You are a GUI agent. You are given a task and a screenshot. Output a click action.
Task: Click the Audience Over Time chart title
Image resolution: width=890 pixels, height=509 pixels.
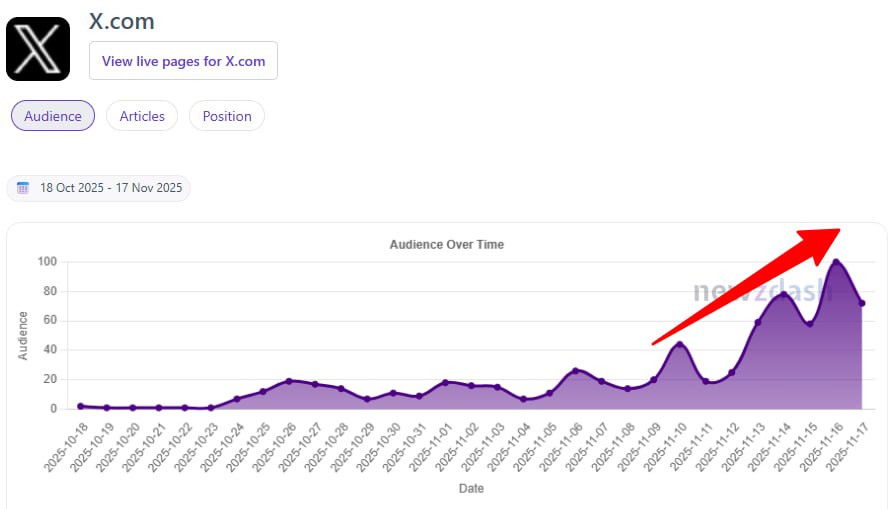point(446,244)
